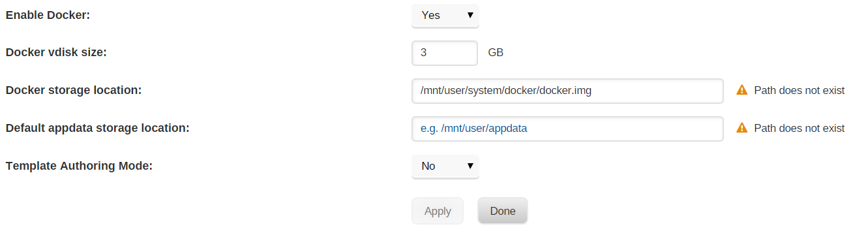Focus the Docker vdisk size field
The width and height of the screenshot is (868, 235).
click(x=445, y=53)
